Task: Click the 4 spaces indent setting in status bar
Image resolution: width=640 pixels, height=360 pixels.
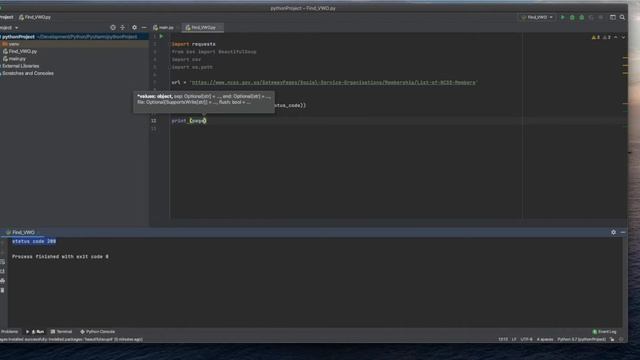Action: 545,339
